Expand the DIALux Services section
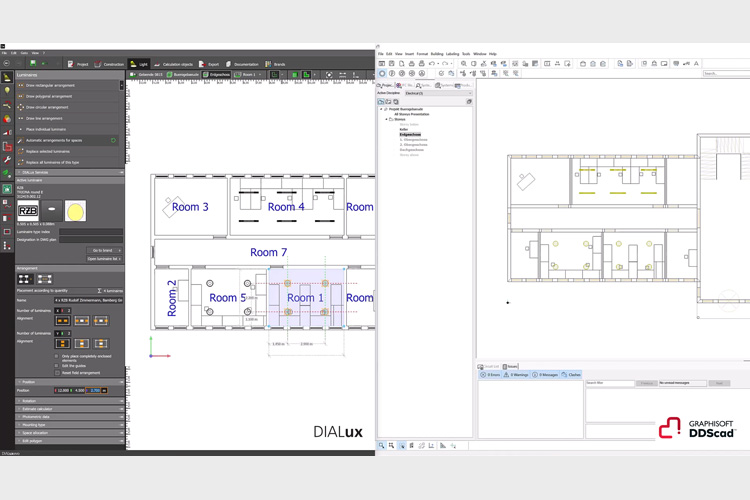The width and height of the screenshot is (750, 500). click(x=70, y=172)
